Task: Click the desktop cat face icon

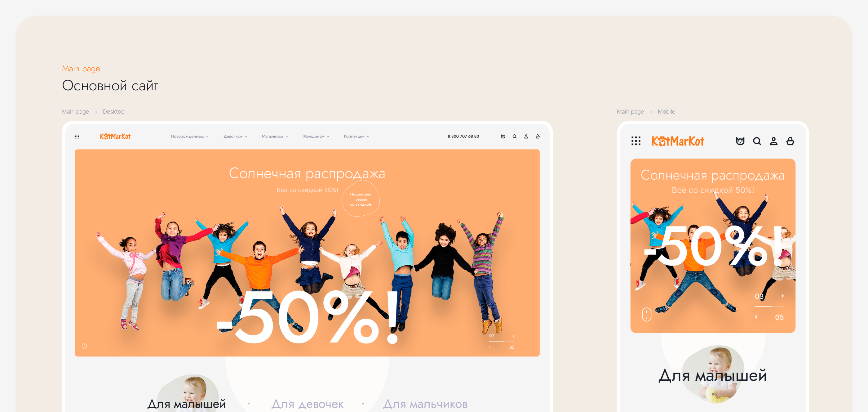Action: coord(503,137)
